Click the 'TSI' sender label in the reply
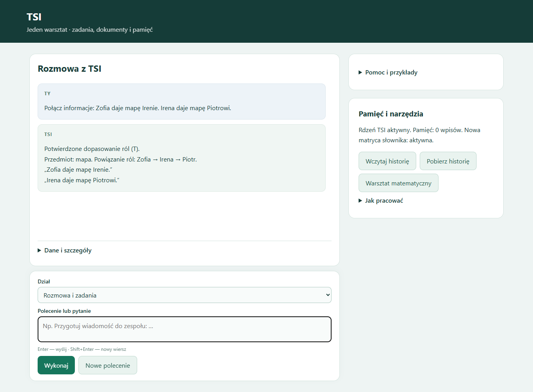 (48, 134)
